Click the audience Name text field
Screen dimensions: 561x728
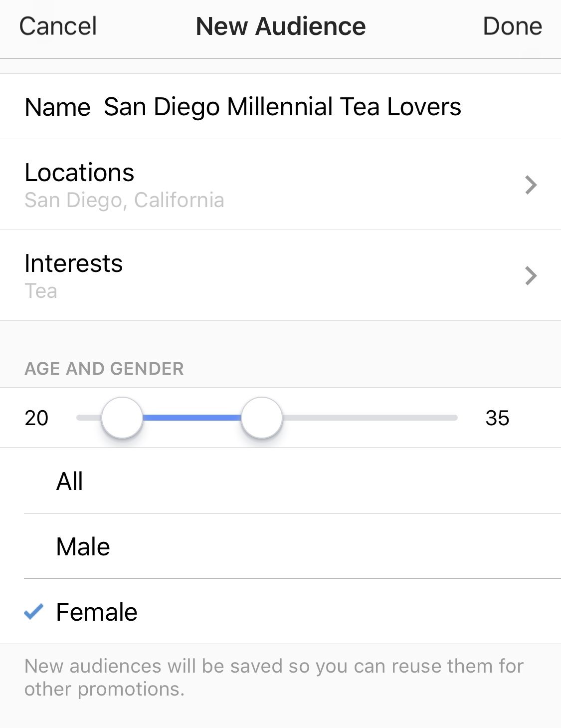pos(282,107)
